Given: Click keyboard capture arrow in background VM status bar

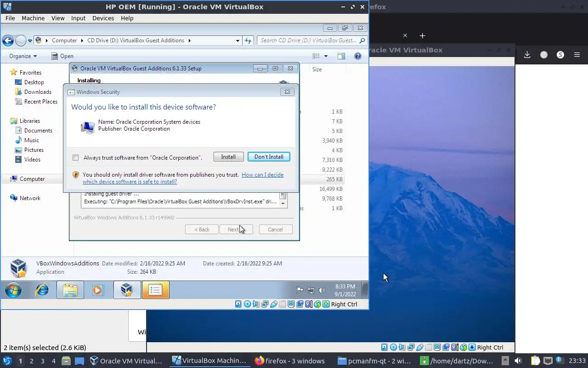Looking at the screenshot, I should tap(472, 347).
